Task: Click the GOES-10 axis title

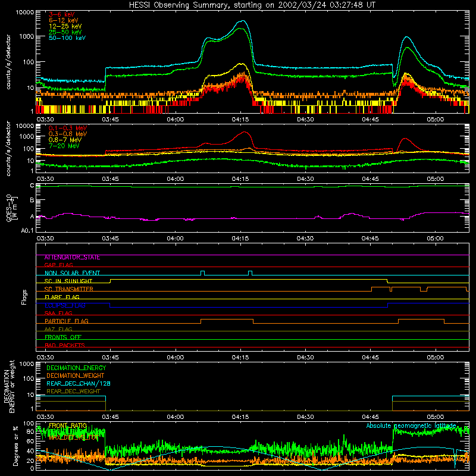Action: tap(12, 208)
